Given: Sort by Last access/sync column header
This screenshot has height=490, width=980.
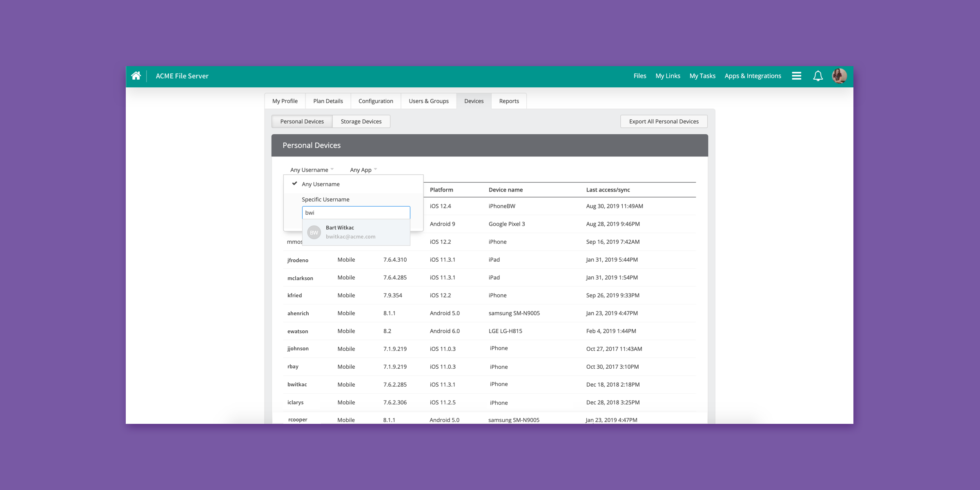Looking at the screenshot, I should pyautogui.click(x=608, y=190).
